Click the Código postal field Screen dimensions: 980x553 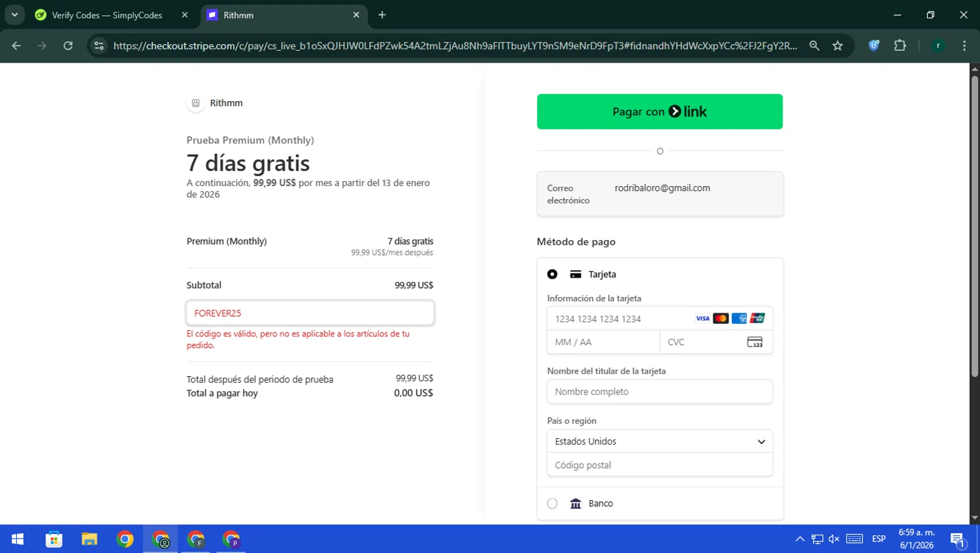point(660,465)
